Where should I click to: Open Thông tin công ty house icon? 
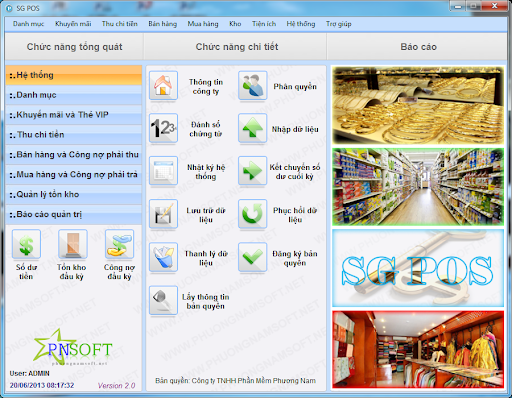click(163, 85)
